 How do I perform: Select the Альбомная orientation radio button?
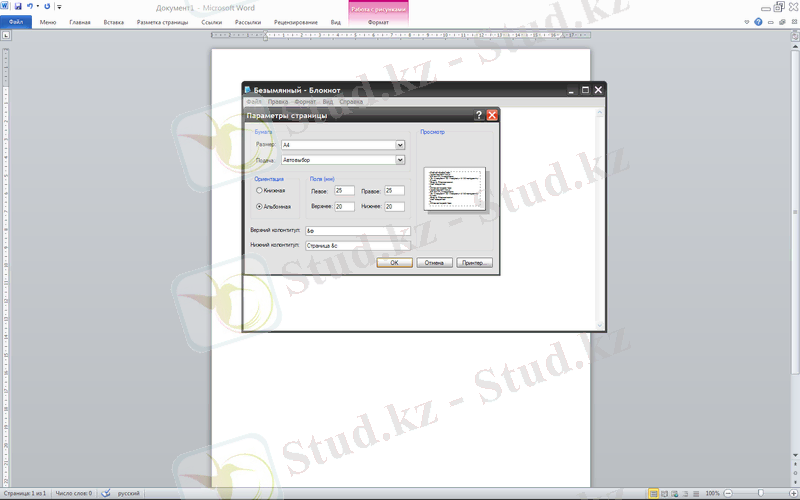pos(260,207)
